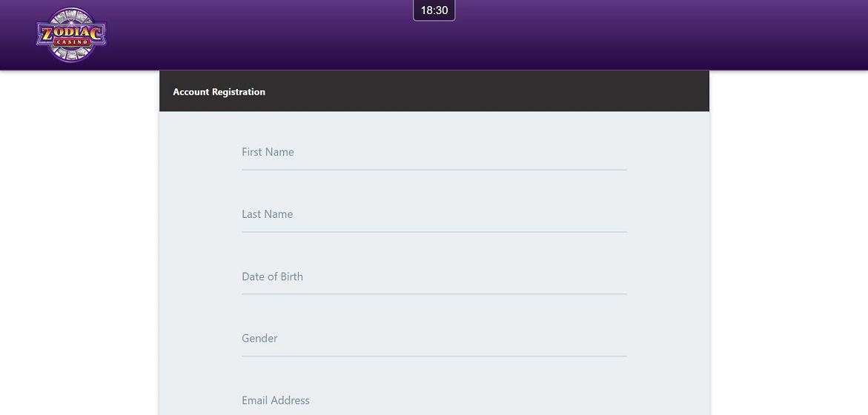
Task: Click the underline beneath Last Name
Action: click(x=434, y=232)
